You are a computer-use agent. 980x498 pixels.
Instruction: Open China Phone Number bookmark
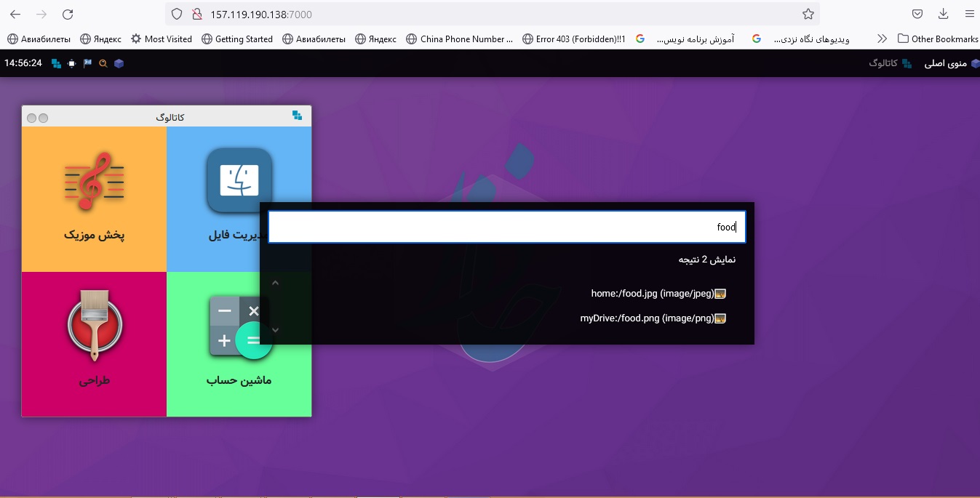(x=460, y=39)
